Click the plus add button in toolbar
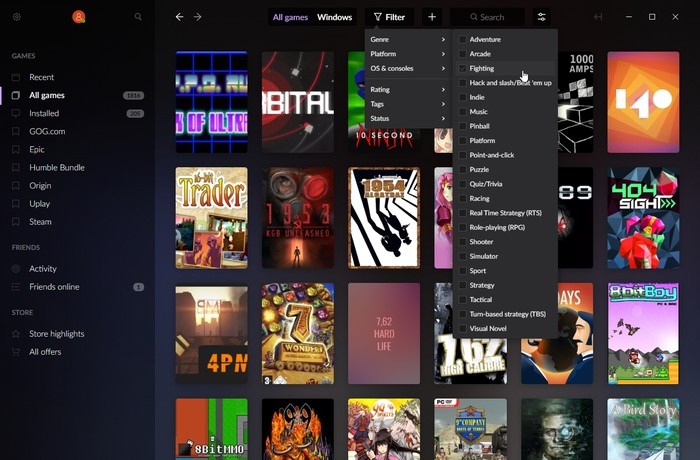Viewport: 700px width, 460px height. (x=432, y=17)
